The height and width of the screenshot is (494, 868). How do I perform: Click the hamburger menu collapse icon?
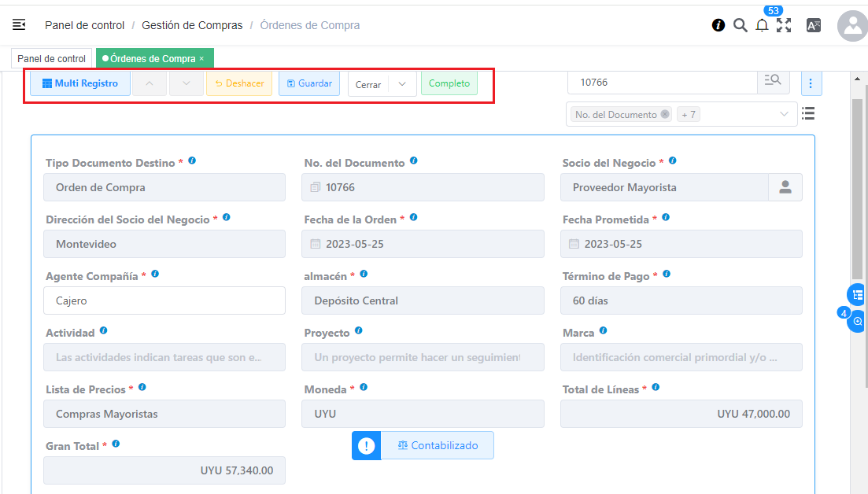pyautogui.click(x=19, y=25)
